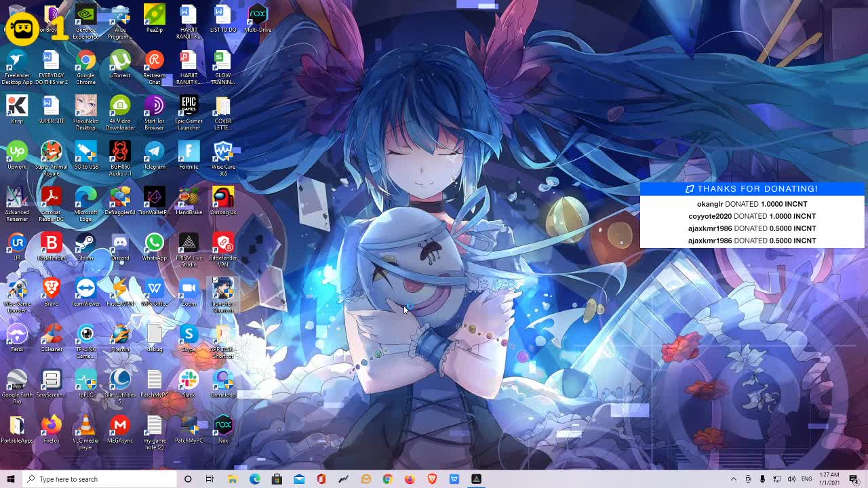Open the Among Us desktop shortcut

(222, 201)
